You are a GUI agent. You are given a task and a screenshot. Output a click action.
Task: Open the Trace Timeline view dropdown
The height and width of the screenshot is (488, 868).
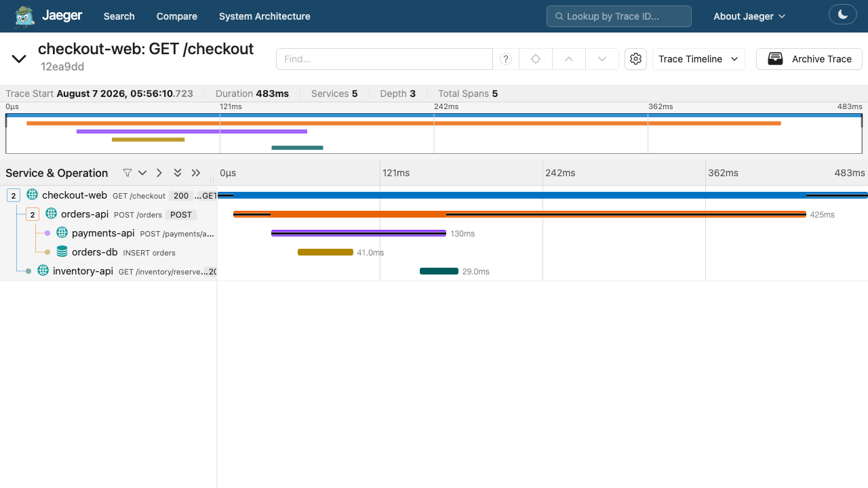click(698, 59)
